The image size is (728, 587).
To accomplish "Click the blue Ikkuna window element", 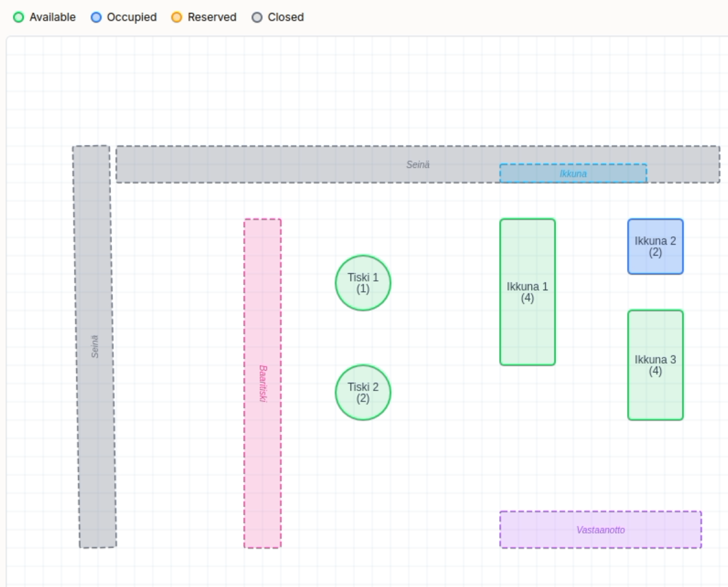I will [x=573, y=173].
